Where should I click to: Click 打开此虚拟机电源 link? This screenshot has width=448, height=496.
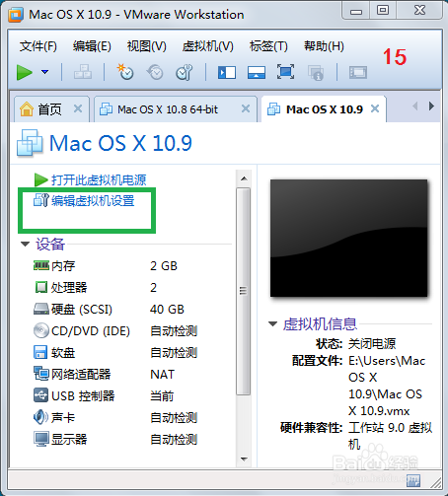tap(99, 179)
